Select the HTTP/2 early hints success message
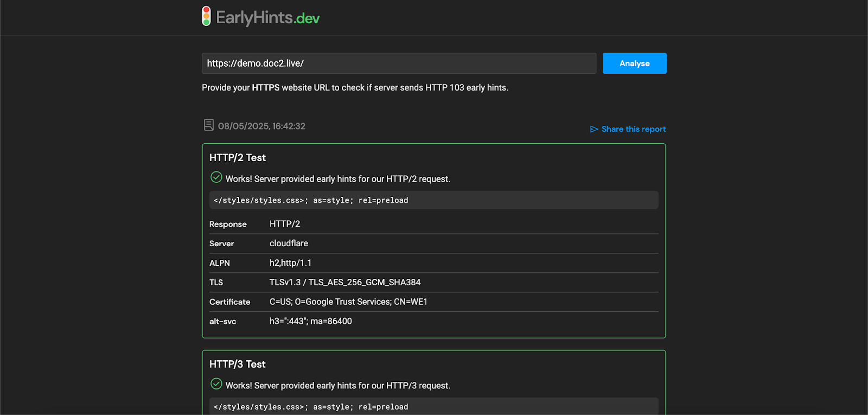This screenshot has width=868, height=415. coord(338,179)
